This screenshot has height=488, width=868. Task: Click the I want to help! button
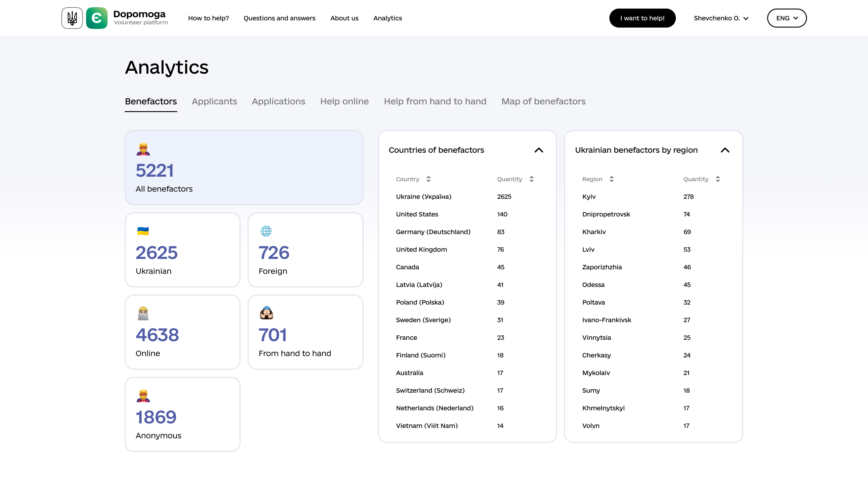[642, 18]
